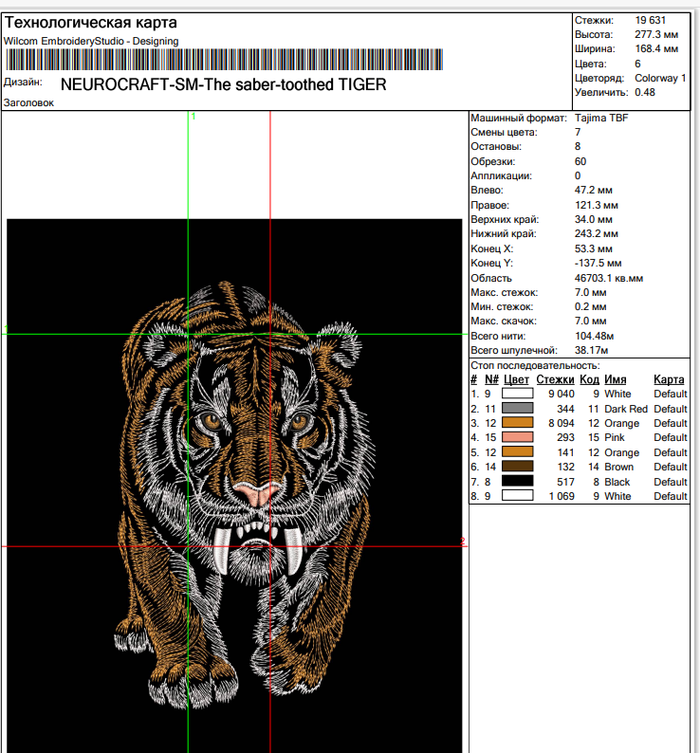Click the 'Машинный формат' Tajima TBF value
The width and height of the screenshot is (700, 753).
[601, 119]
